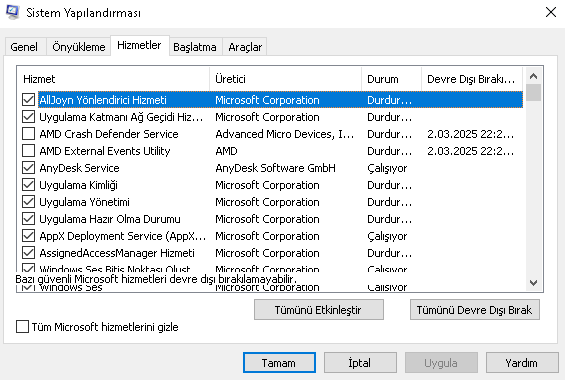Click the AMD manufacturer cell
The image size is (565, 380).
coord(226,151)
